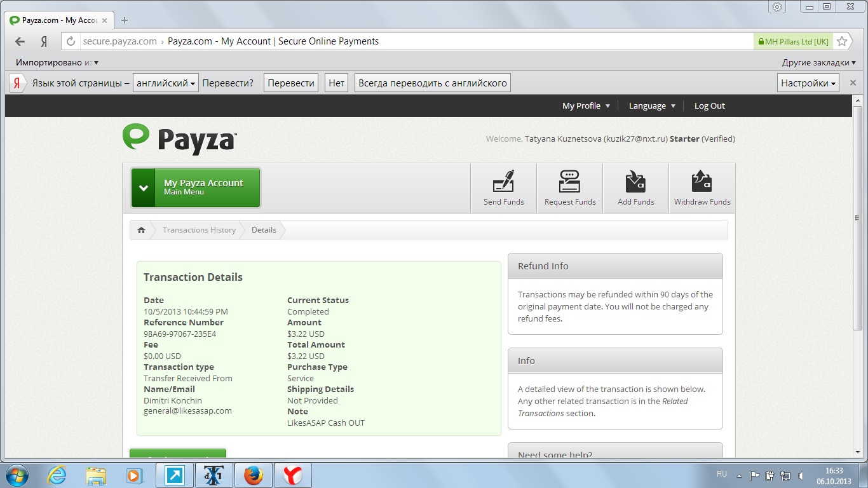Open Настройки dropdown in translate bar
This screenshot has width=868, height=488.
pos(808,83)
